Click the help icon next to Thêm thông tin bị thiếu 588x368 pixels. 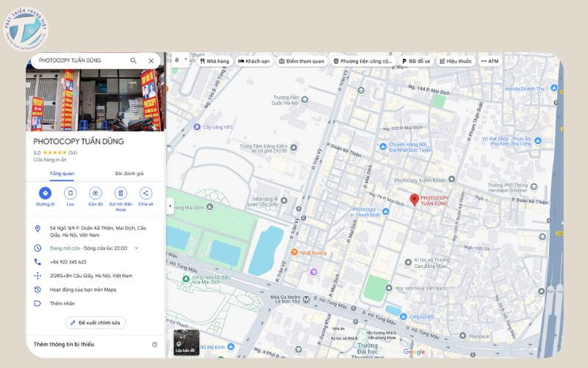tap(154, 344)
